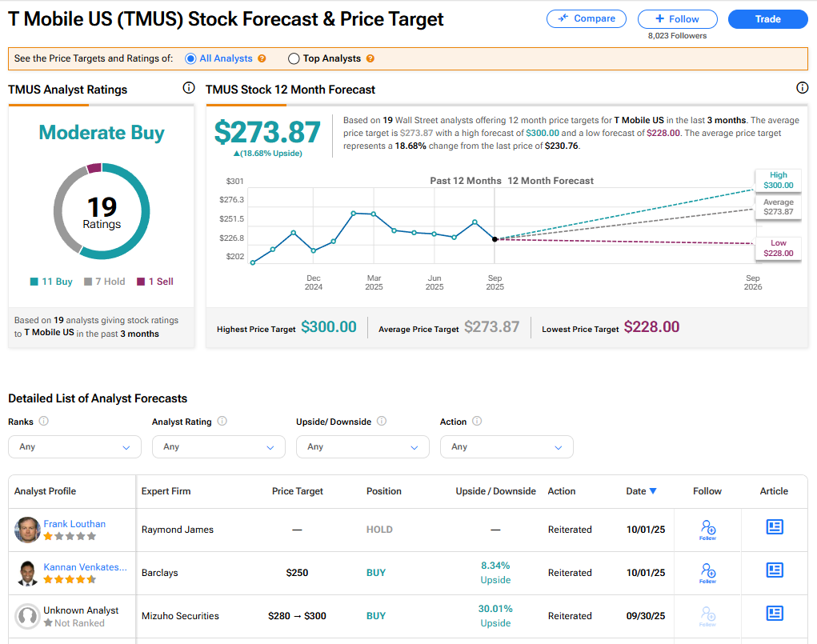Click the Sell legend color swatch

(x=141, y=282)
